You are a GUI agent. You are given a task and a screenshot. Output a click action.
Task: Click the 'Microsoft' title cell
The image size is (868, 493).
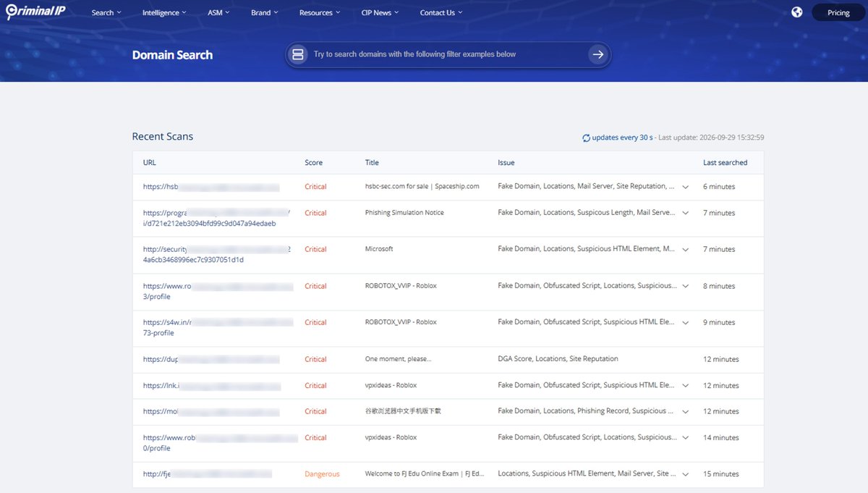[x=379, y=249]
